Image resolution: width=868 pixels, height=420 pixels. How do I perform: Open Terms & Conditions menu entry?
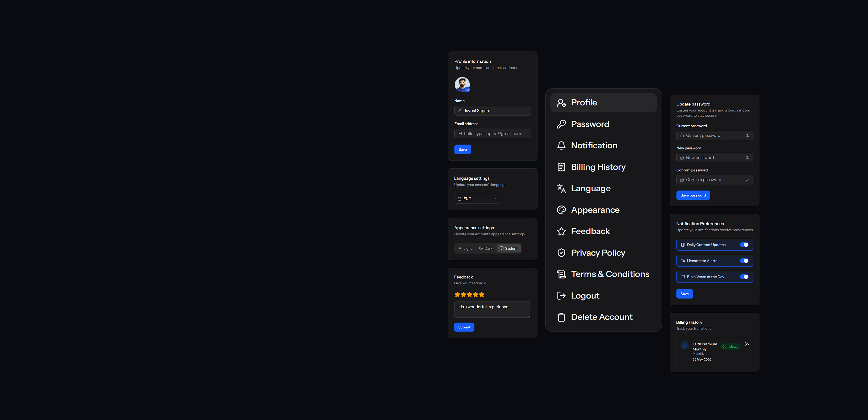coord(604,274)
